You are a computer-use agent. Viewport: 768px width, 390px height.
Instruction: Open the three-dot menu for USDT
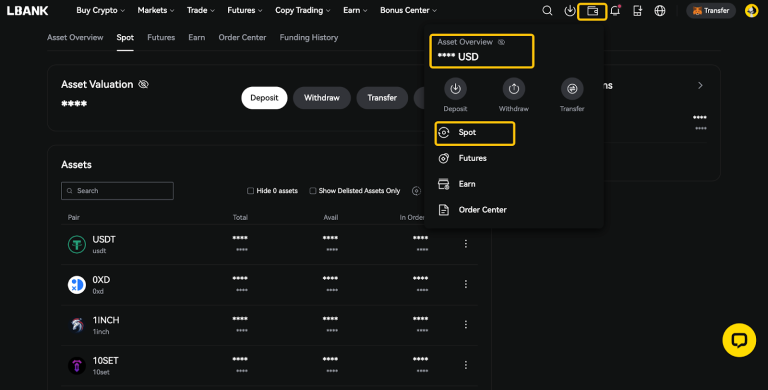click(x=465, y=244)
